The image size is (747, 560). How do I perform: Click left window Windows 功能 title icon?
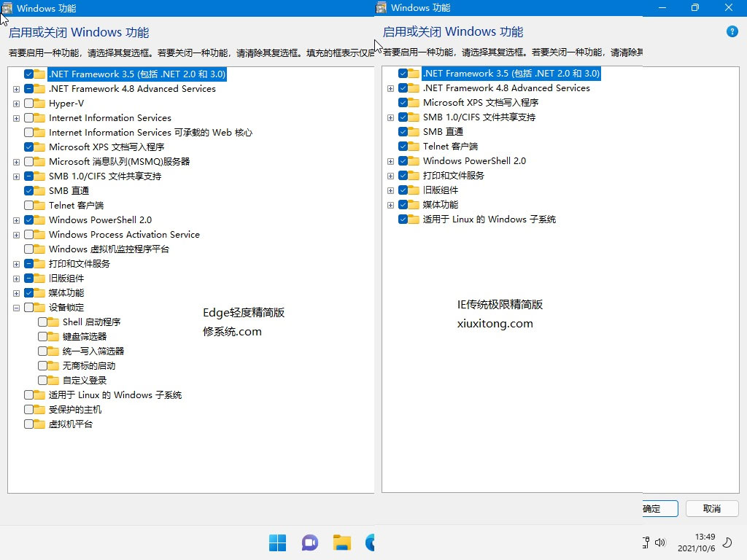tap(7, 7)
